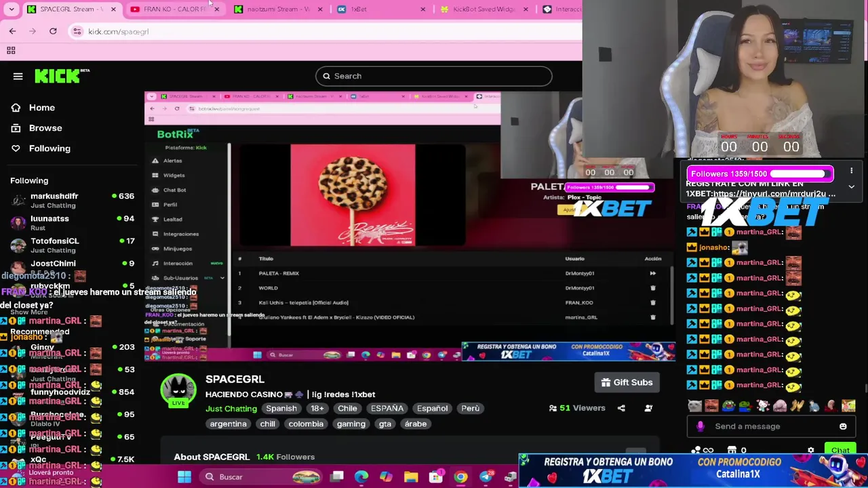Select the gta tag

[385, 424]
